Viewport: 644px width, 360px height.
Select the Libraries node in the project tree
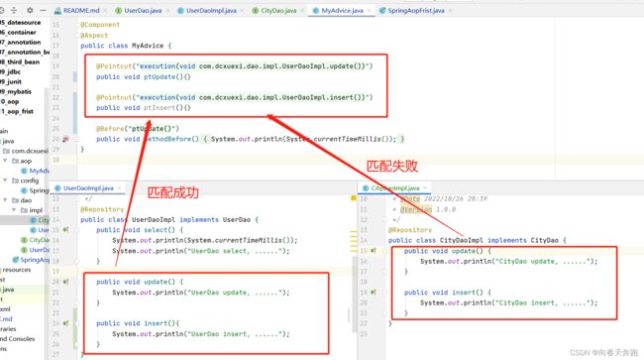pos(8,329)
